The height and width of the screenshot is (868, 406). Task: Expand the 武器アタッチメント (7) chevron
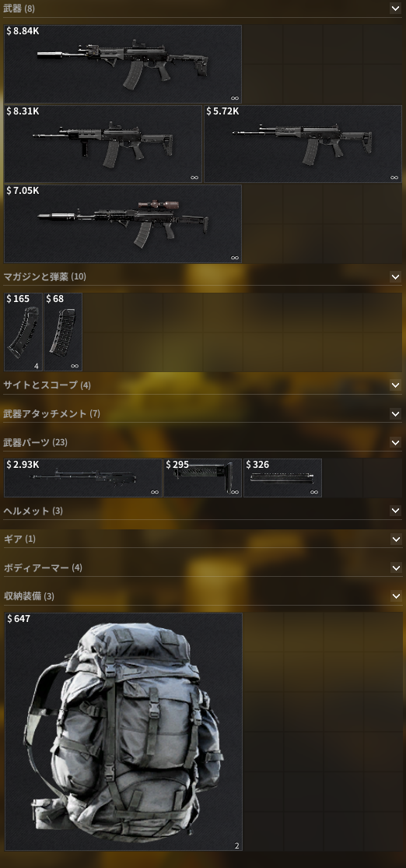click(x=395, y=413)
